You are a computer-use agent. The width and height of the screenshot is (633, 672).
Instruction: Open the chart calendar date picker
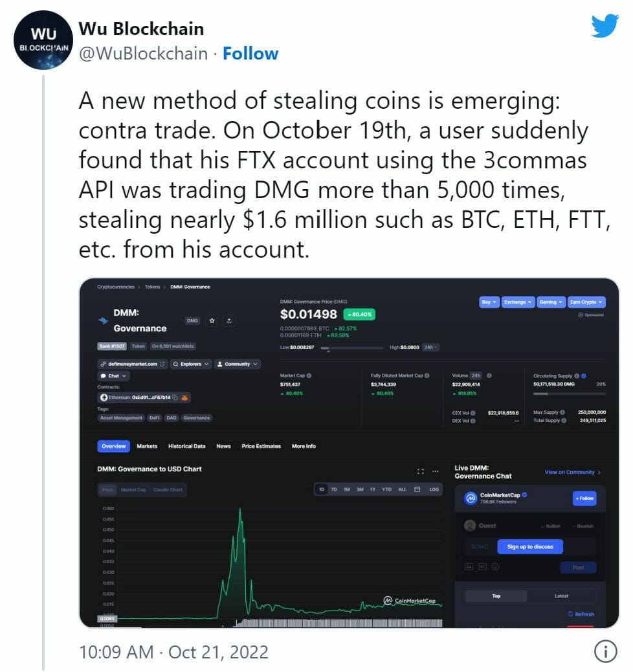point(417,489)
